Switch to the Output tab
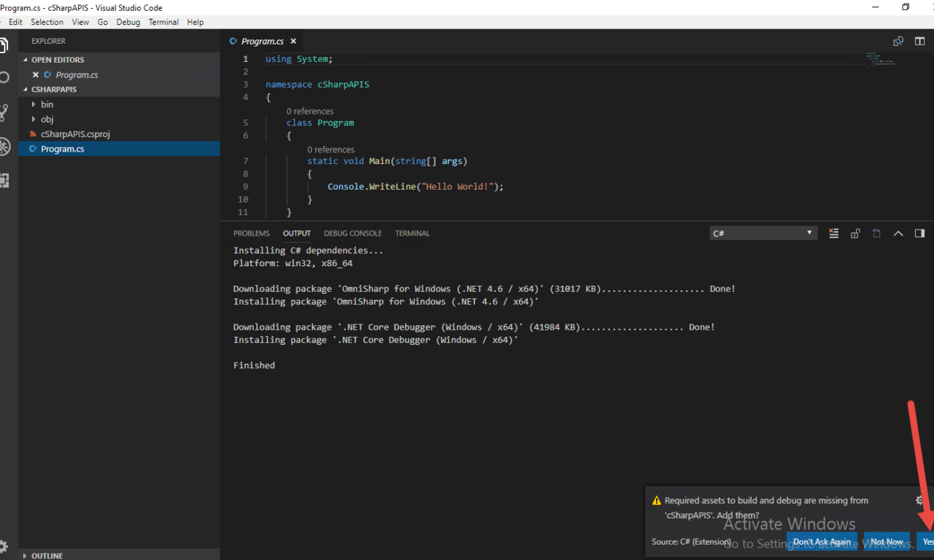The height and width of the screenshot is (560, 934). tap(297, 233)
